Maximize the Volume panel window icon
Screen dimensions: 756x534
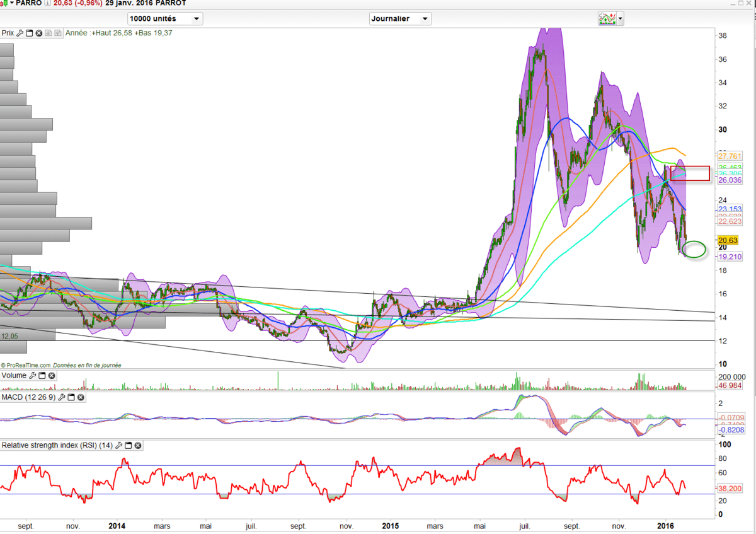(x=42, y=376)
